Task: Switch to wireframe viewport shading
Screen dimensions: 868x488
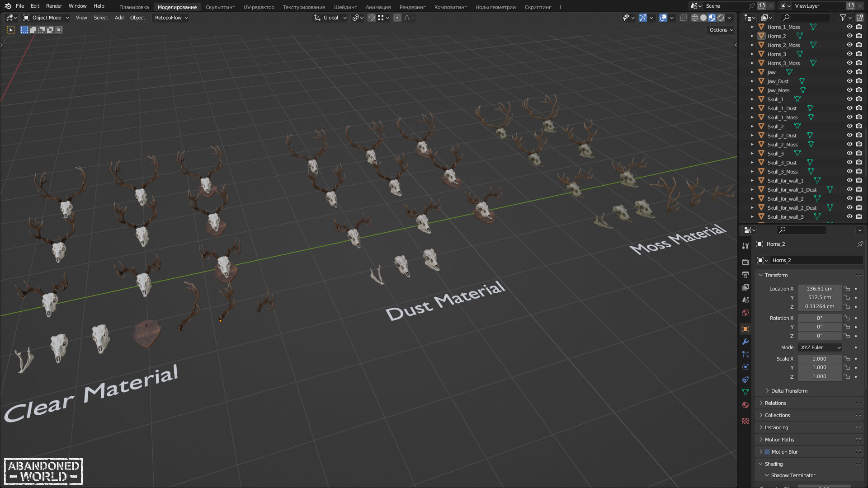Action: pos(695,18)
